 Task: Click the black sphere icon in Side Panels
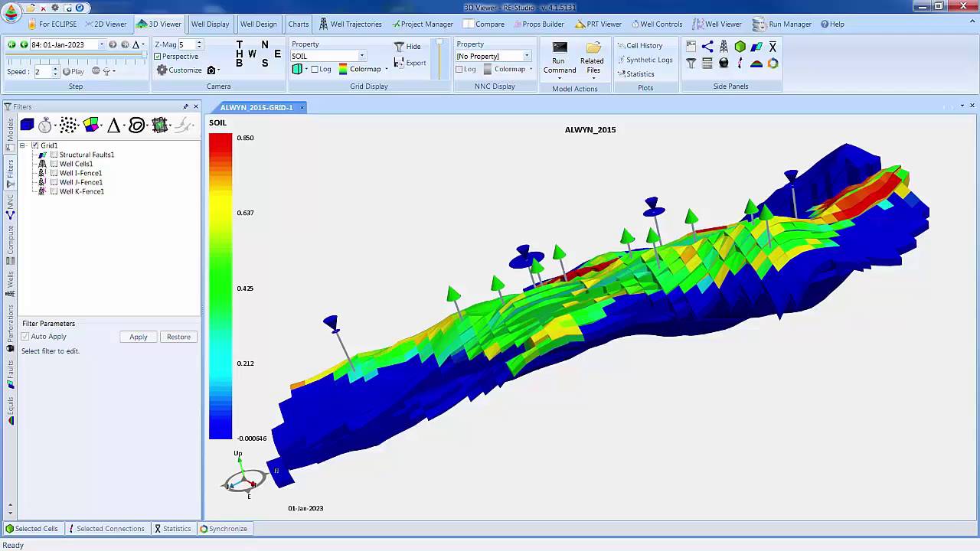pos(724,64)
